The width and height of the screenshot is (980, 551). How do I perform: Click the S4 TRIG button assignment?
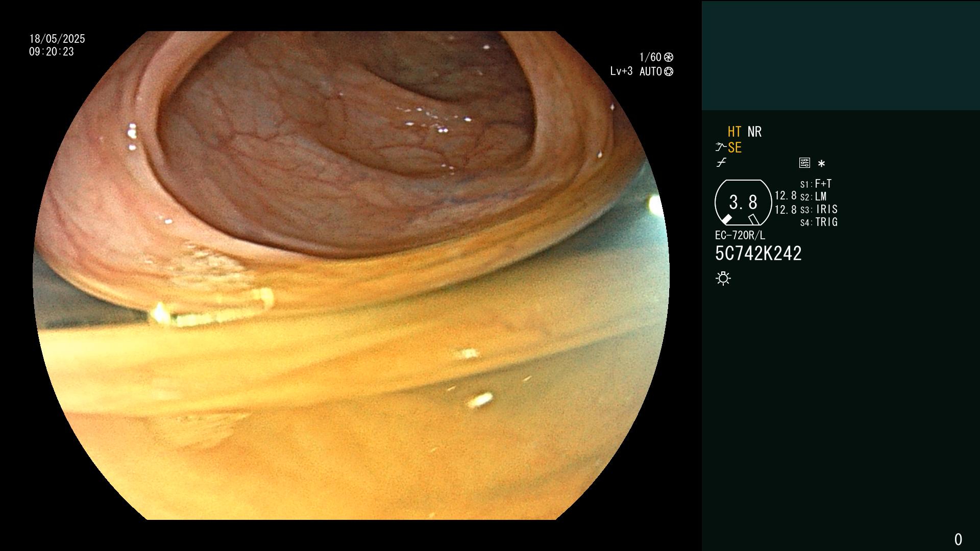click(x=819, y=222)
